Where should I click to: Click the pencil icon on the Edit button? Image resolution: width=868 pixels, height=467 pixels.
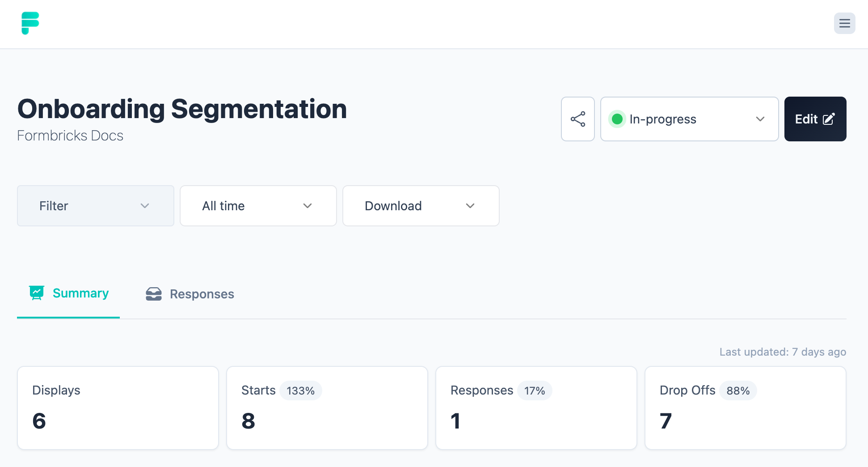[x=830, y=119]
